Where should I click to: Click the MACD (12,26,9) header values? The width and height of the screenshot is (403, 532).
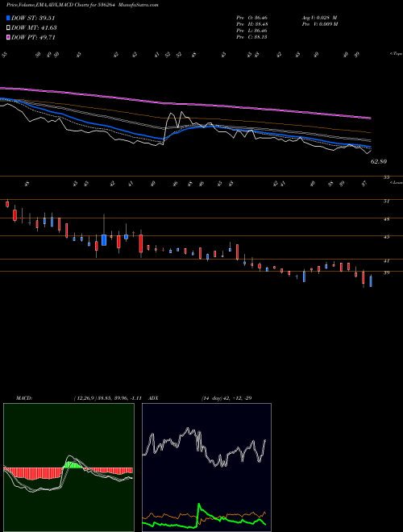click(x=107, y=398)
